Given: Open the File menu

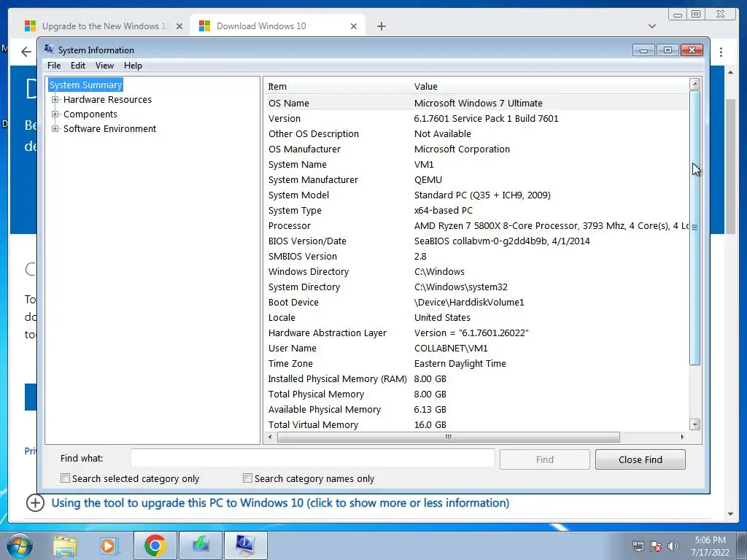Looking at the screenshot, I should tap(54, 66).
